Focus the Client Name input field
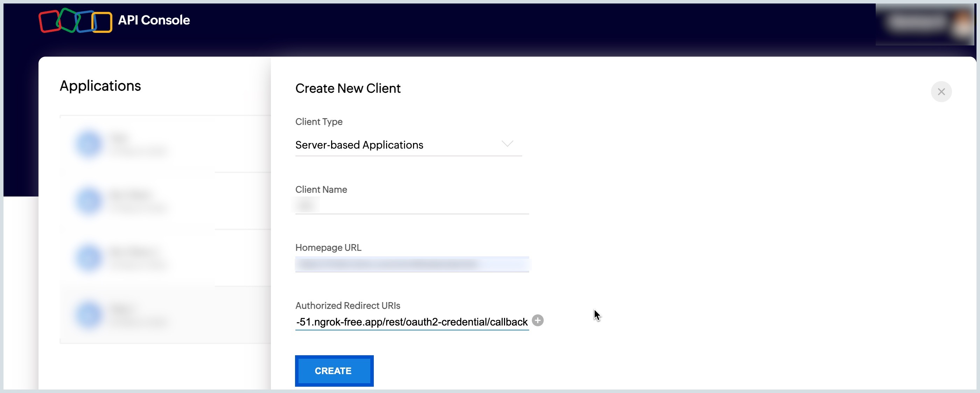Screen dimensions: 980x393 tap(412, 206)
